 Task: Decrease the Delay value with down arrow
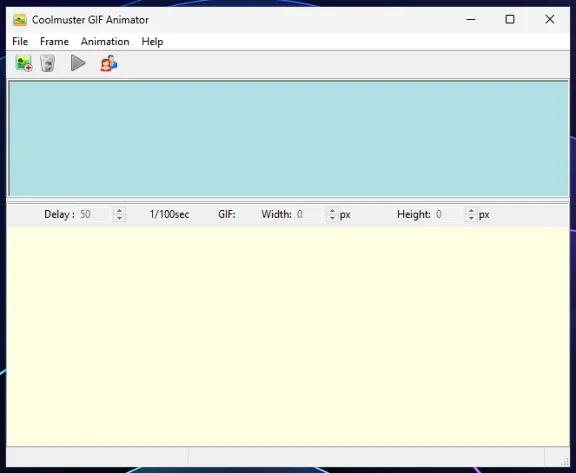119,218
